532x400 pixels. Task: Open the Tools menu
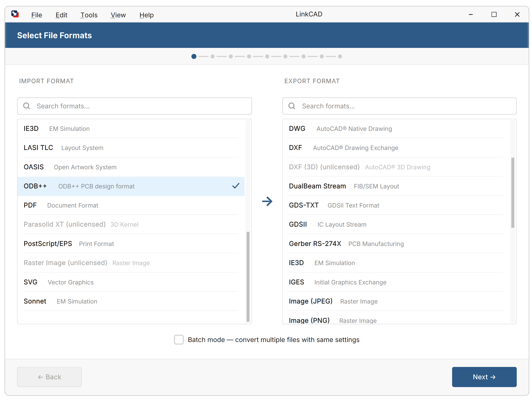[89, 15]
